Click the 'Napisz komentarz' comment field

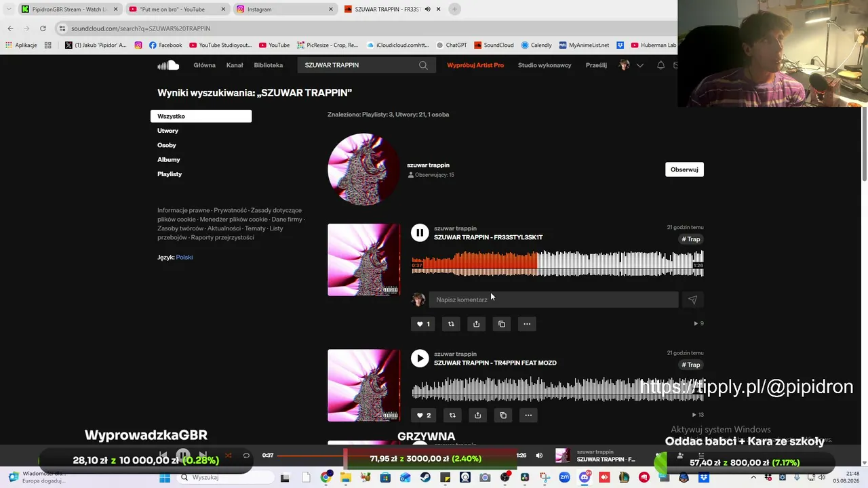point(553,300)
